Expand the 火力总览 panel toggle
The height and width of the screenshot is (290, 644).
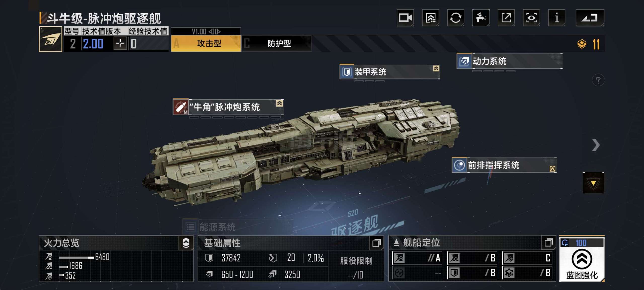click(x=186, y=243)
